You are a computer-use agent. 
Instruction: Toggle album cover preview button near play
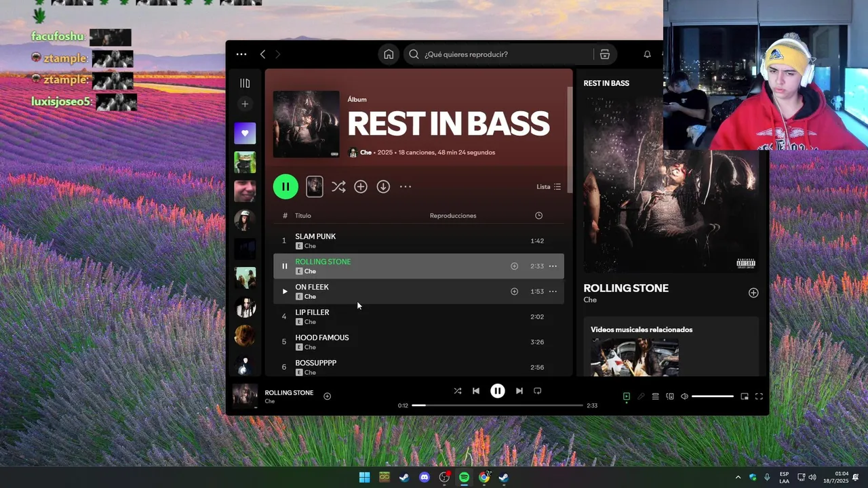[x=315, y=186]
